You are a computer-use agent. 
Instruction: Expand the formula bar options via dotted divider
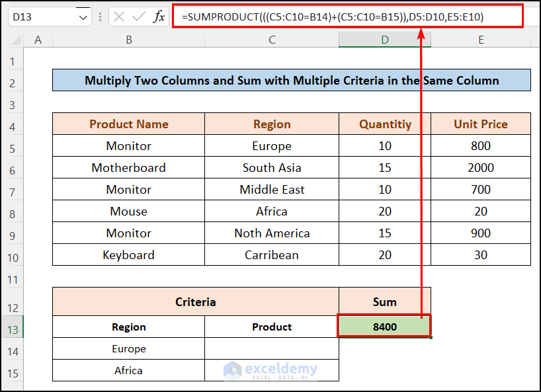point(100,18)
